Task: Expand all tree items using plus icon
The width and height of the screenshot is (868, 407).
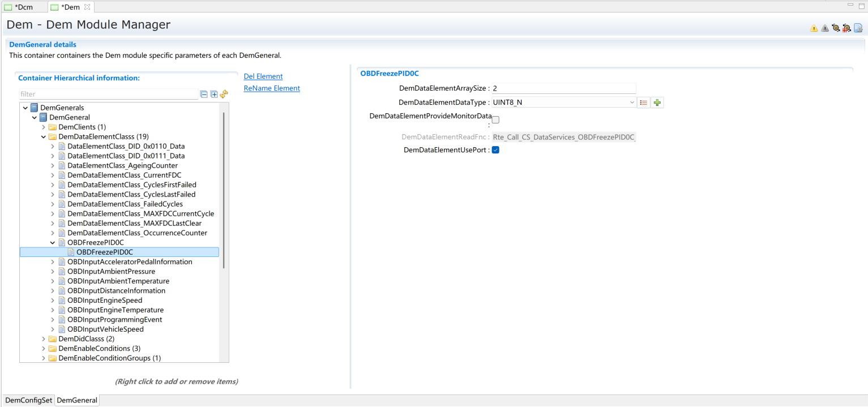Action: click(214, 95)
